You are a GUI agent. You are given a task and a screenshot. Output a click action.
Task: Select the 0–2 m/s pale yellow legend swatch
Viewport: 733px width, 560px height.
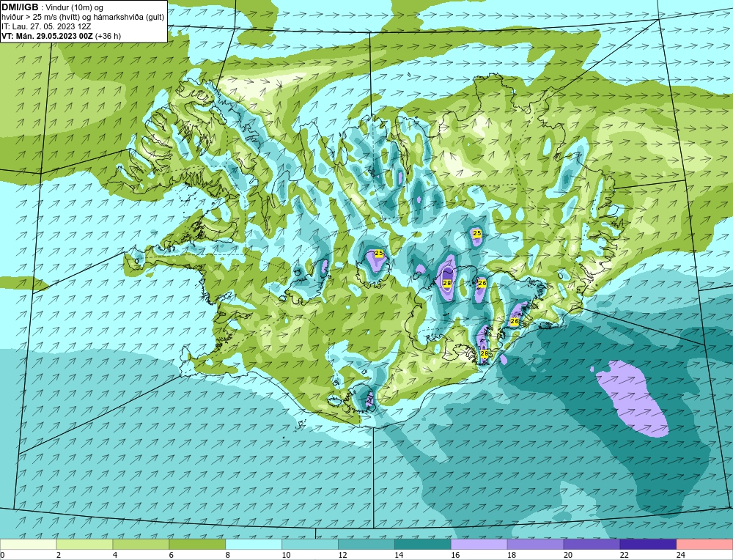coord(28,545)
